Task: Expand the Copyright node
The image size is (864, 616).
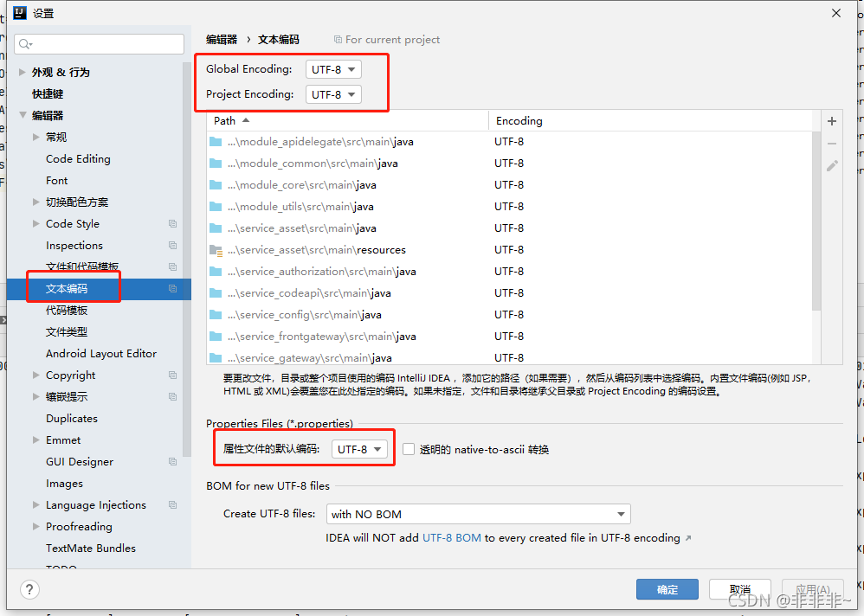Action: pyautogui.click(x=35, y=375)
